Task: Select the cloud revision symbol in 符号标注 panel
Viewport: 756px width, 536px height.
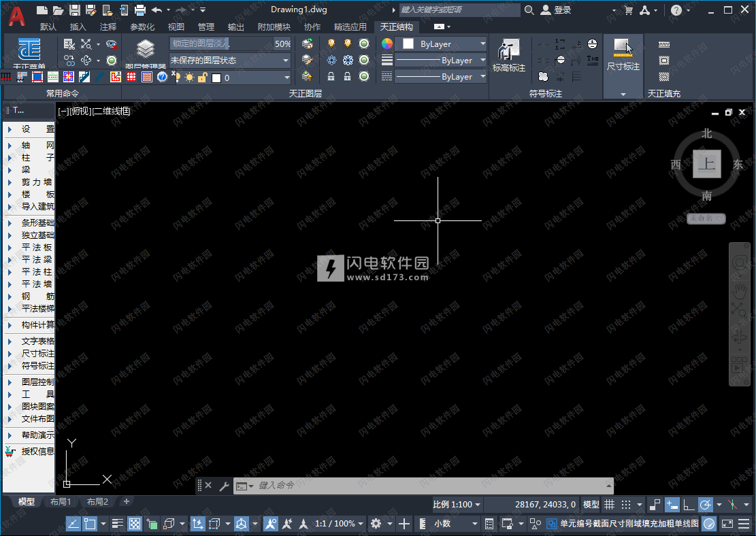Action: [544, 76]
